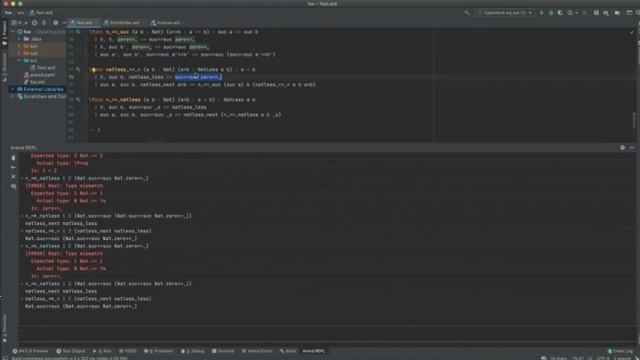
Task: Click the editor vertical scrollbar marker
Action: [634, 121]
